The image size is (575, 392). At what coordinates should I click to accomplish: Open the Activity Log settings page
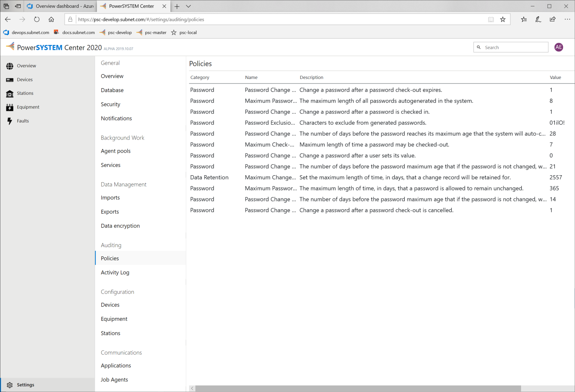[x=115, y=273]
